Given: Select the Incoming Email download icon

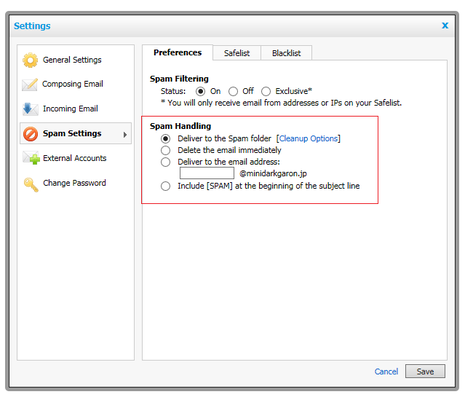Looking at the screenshot, I should 30,109.
